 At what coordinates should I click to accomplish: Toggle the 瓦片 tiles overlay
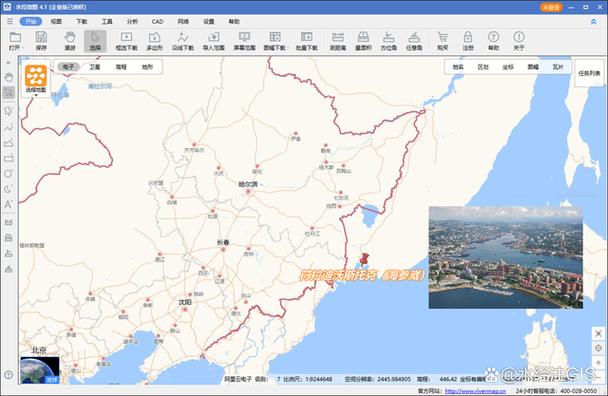coord(558,67)
